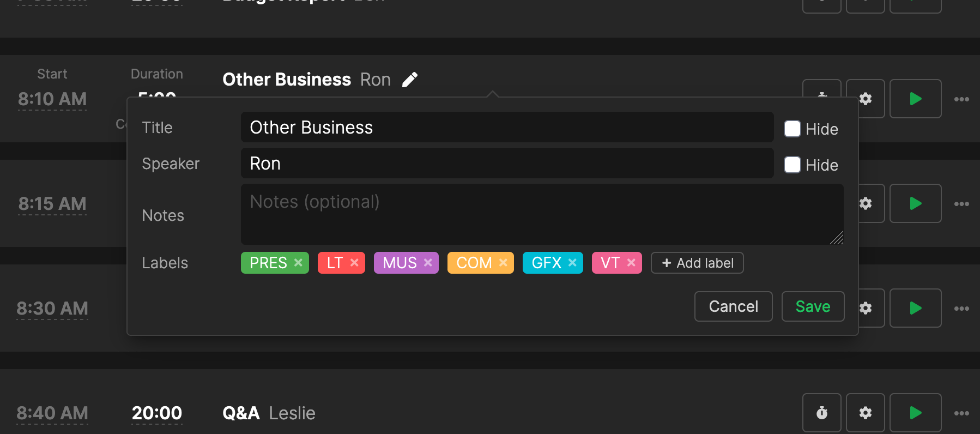This screenshot has height=434, width=980.
Task: Open more options for the 8:10 AM row
Action: [x=961, y=99]
